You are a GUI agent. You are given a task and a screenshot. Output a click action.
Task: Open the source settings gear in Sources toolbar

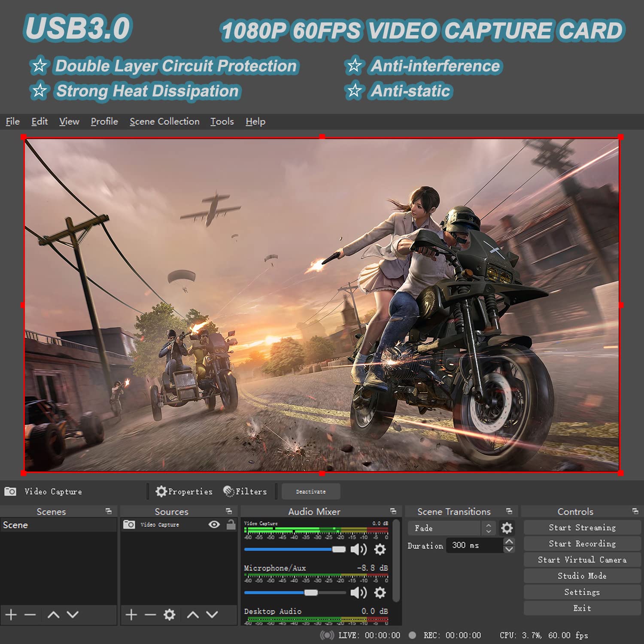pyautogui.click(x=169, y=615)
